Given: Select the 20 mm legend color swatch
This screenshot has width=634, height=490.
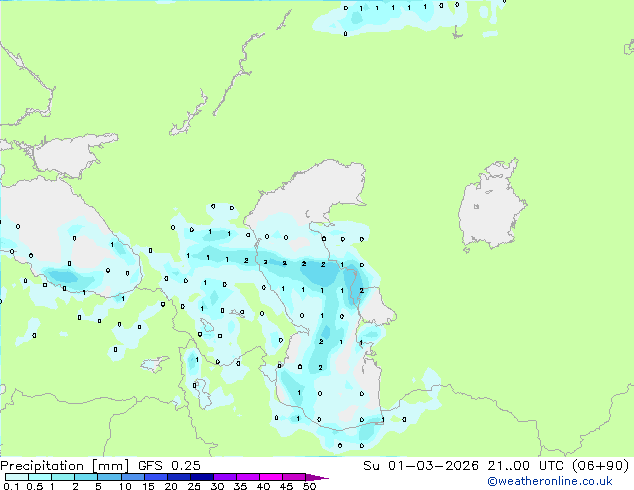Looking at the screenshot, I should [x=178, y=477].
